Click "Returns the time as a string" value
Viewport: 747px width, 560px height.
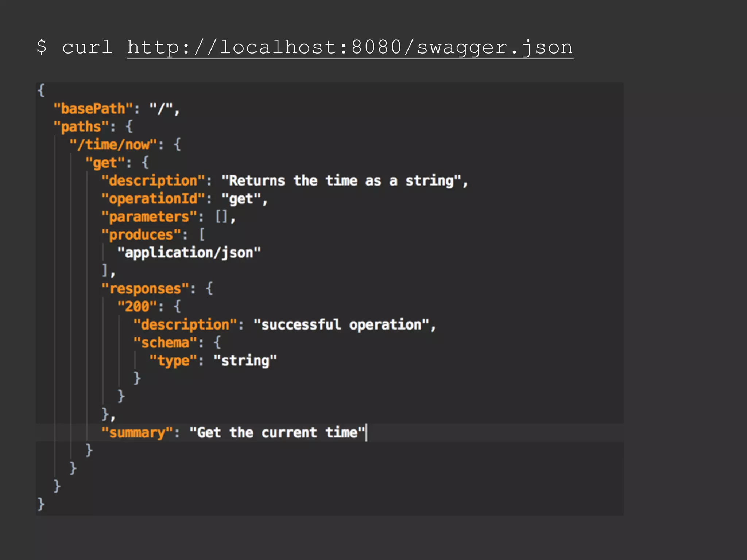pos(341,181)
